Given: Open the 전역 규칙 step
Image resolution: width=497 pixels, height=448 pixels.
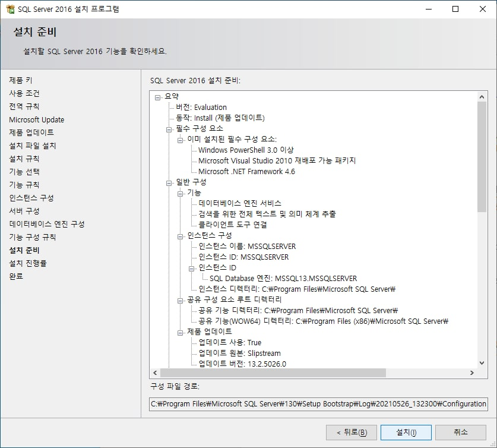Looking at the screenshot, I should (x=24, y=106).
